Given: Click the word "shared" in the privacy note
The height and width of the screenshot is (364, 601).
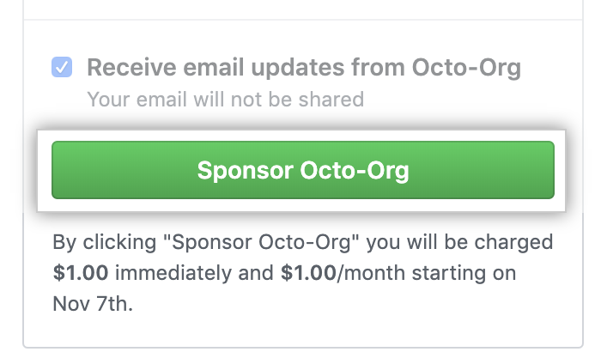Looking at the screenshot, I should click(335, 99).
